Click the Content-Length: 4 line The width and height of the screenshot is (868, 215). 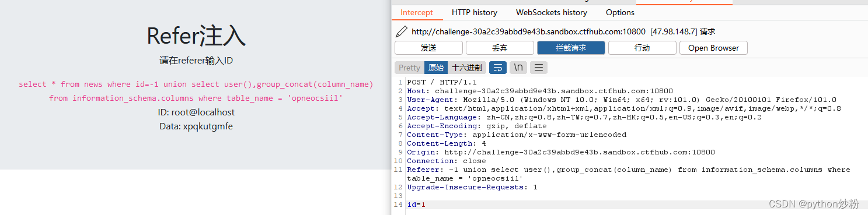coord(447,143)
